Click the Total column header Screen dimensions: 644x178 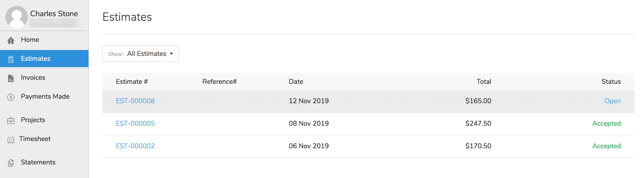click(483, 81)
